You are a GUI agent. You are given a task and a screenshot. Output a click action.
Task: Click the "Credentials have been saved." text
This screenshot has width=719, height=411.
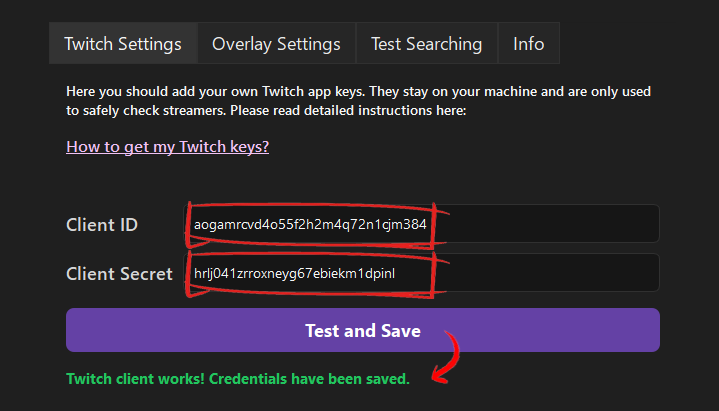pyautogui.click(x=332, y=379)
